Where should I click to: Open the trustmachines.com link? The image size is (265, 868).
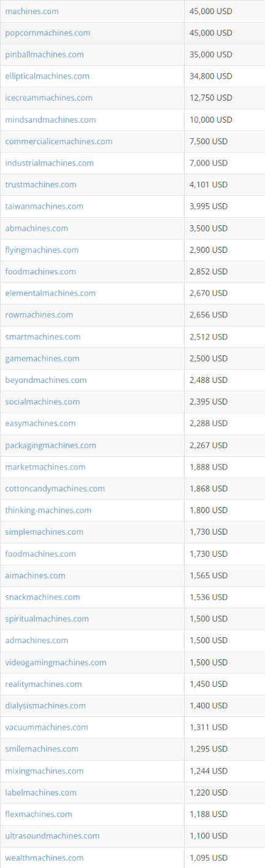(x=40, y=185)
